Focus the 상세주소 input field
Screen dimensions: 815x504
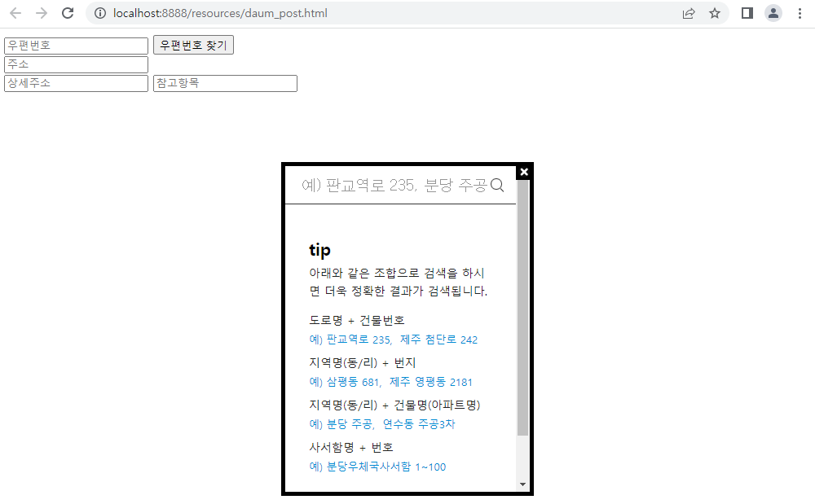tap(77, 84)
